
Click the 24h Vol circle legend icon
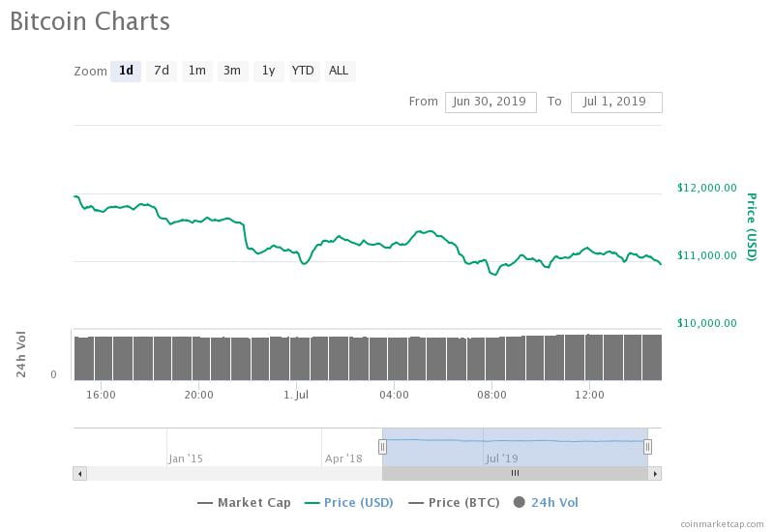tap(520, 502)
